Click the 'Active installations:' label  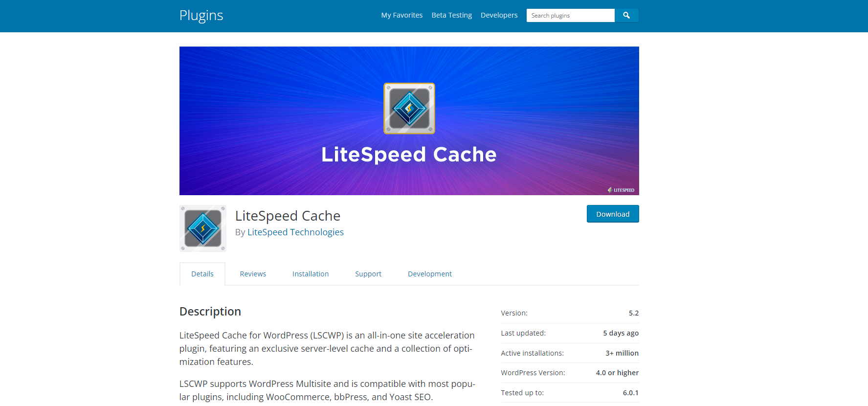click(x=532, y=353)
